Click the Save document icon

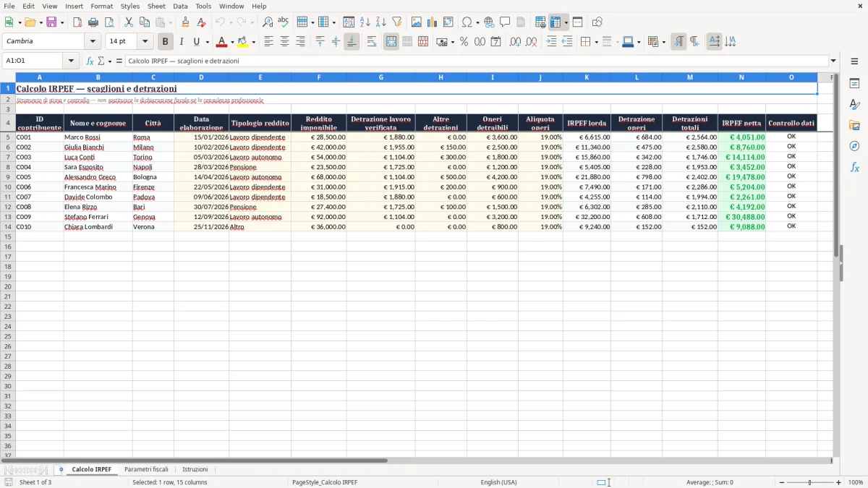coord(51,22)
